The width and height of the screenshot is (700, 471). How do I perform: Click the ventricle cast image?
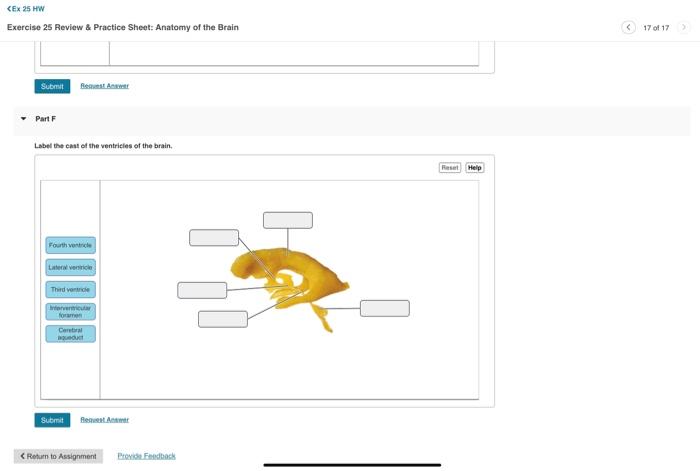pos(290,286)
